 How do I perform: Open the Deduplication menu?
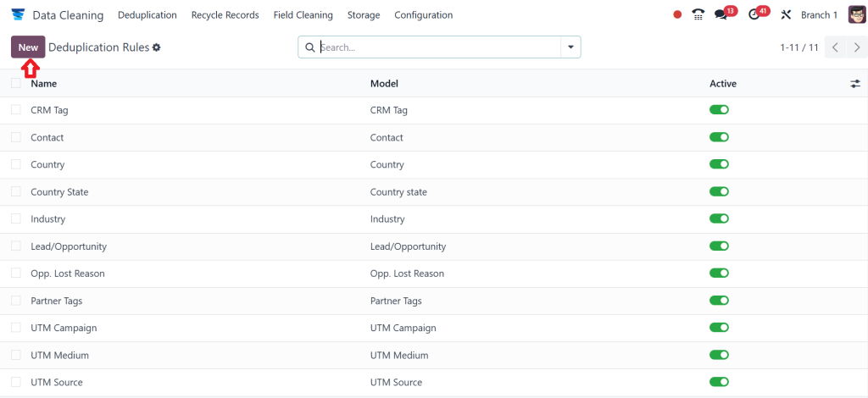click(147, 15)
